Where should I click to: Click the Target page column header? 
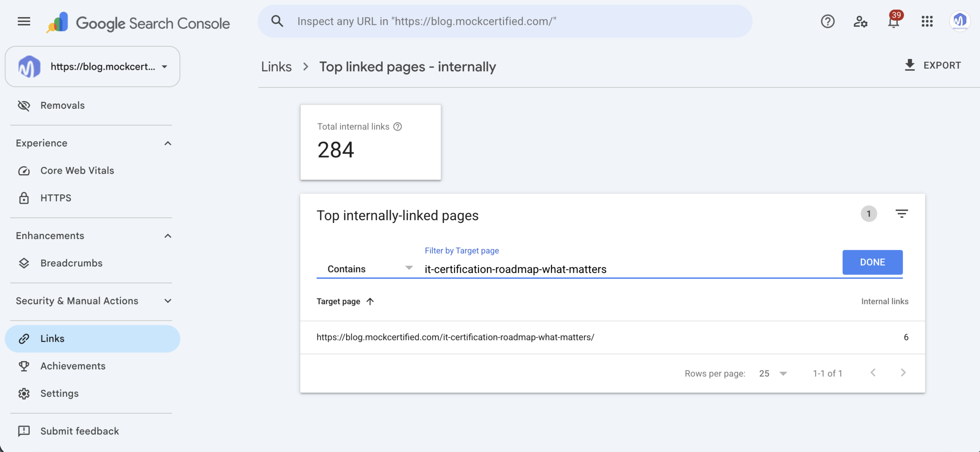[x=338, y=301]
